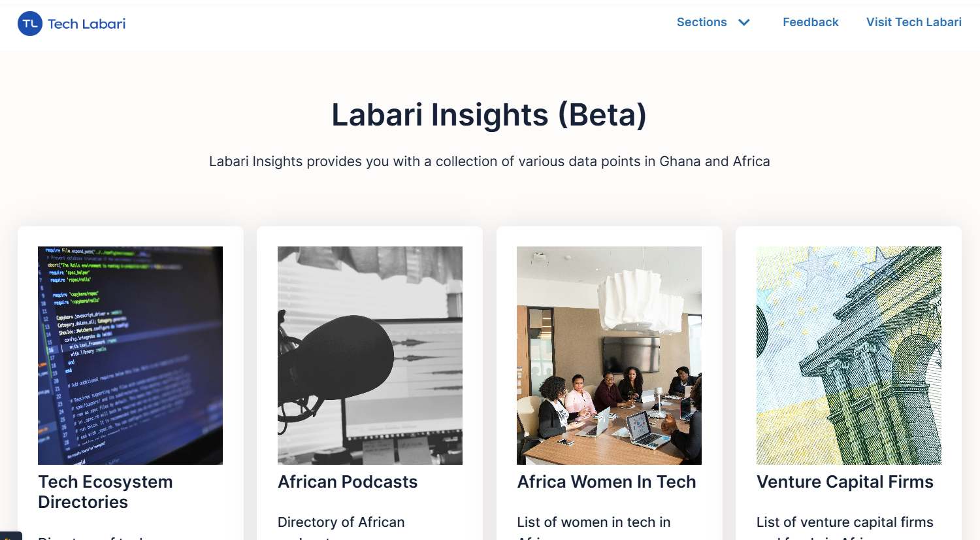Click "List of women in tech" description
This screenshot has height=540, width=980.
[x=593, y=522]
